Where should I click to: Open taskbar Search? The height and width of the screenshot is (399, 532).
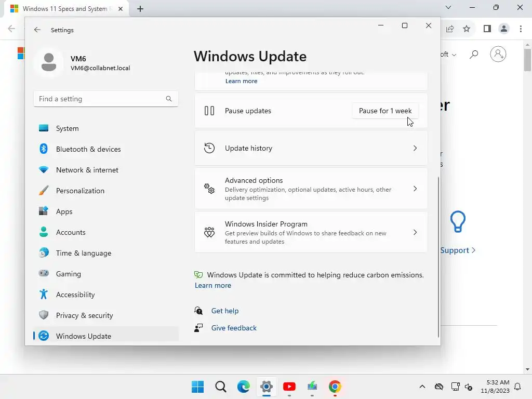coord(220,387)
